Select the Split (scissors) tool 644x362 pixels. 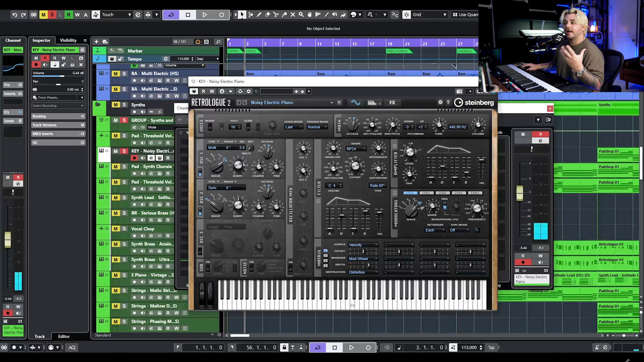[x=276, y=15]
